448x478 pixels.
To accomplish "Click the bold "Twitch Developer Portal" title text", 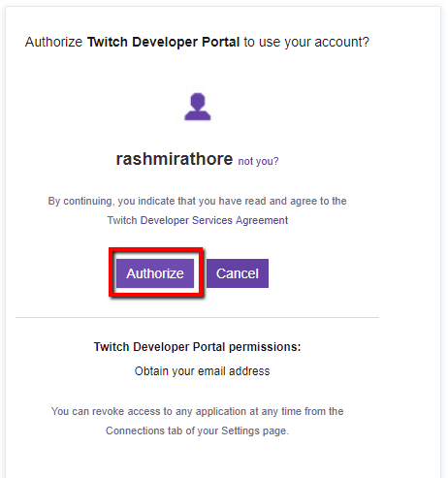I will click(164, 42).
